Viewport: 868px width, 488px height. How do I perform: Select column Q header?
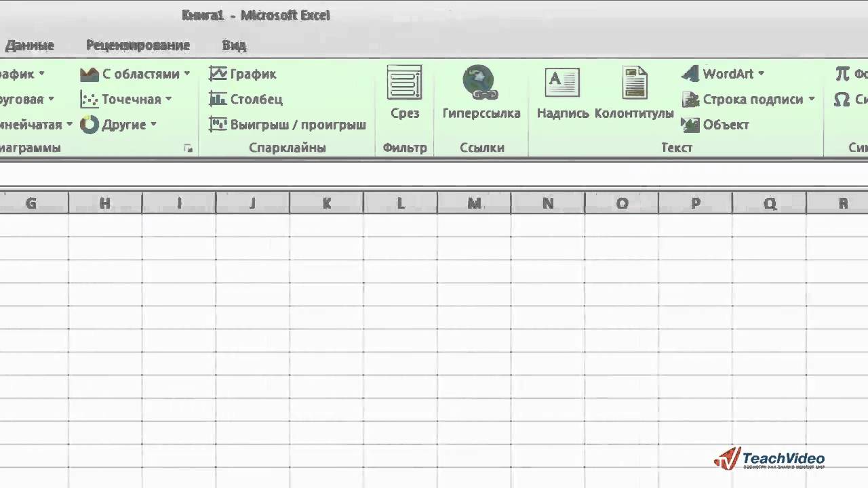770,203
